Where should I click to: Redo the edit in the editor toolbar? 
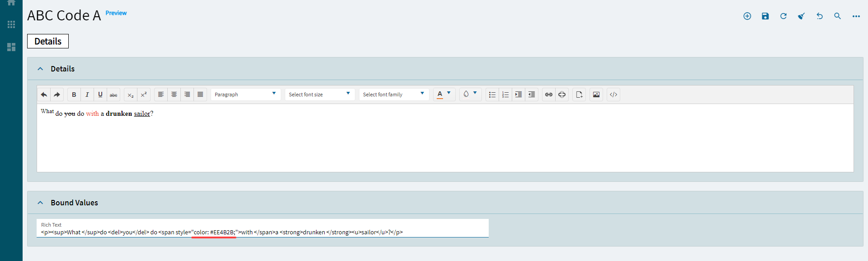57,95
